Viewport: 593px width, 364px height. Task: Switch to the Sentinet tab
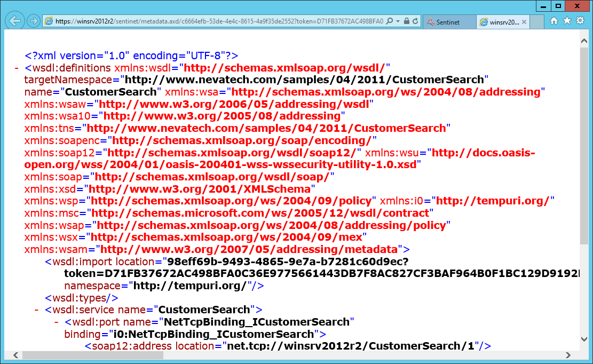[449, 22]
